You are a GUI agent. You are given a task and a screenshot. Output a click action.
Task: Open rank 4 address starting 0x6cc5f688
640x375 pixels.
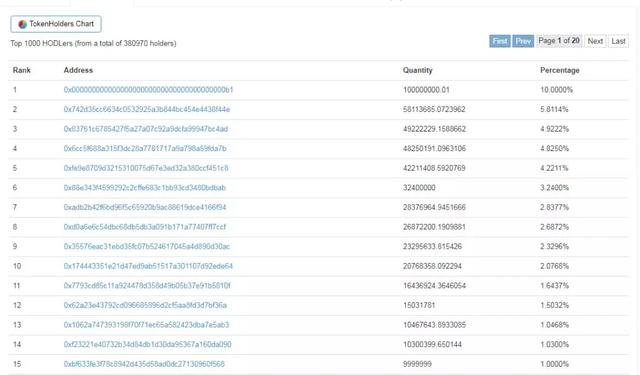[x=145, y=149]
